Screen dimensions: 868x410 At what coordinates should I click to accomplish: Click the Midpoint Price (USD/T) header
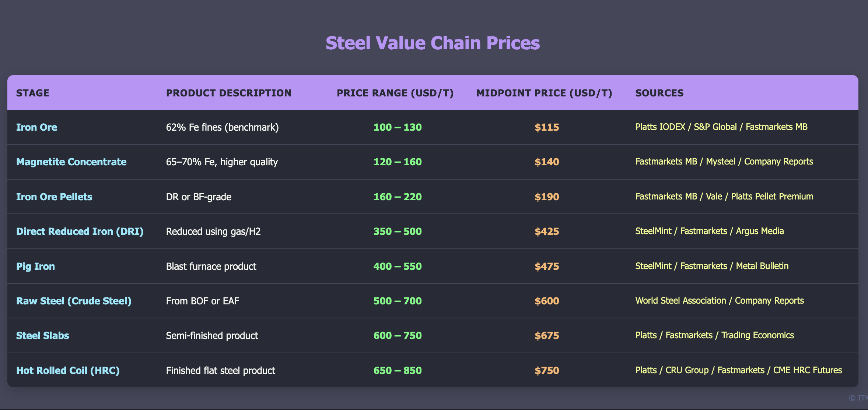point(544,93)
